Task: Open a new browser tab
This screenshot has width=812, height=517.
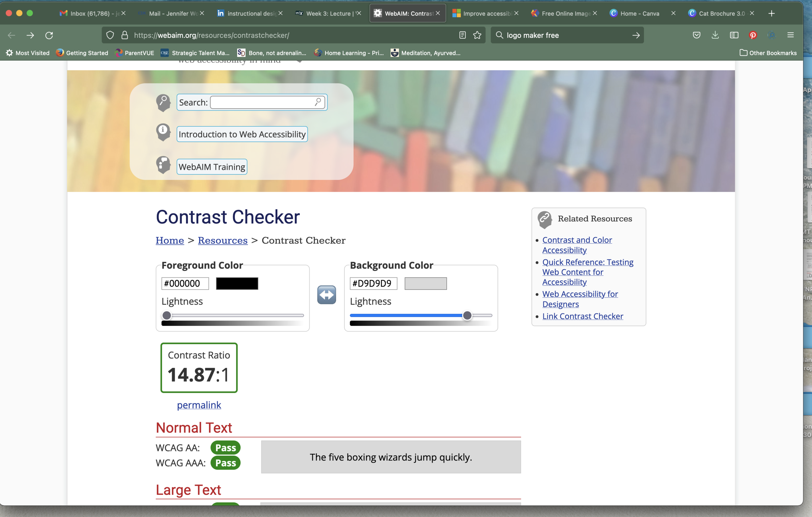Action: (x=771, y=14)
